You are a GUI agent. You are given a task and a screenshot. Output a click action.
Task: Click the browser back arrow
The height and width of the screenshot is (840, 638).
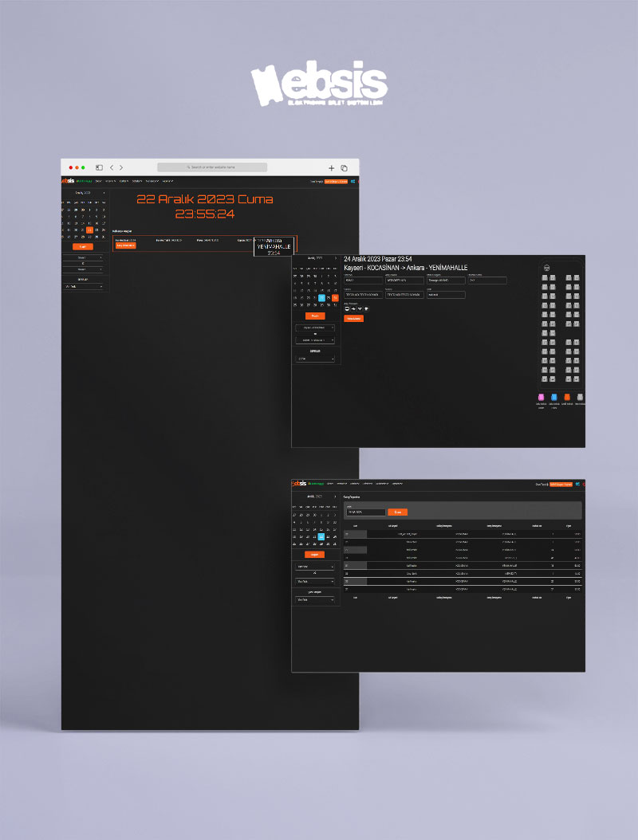point(111,168)
